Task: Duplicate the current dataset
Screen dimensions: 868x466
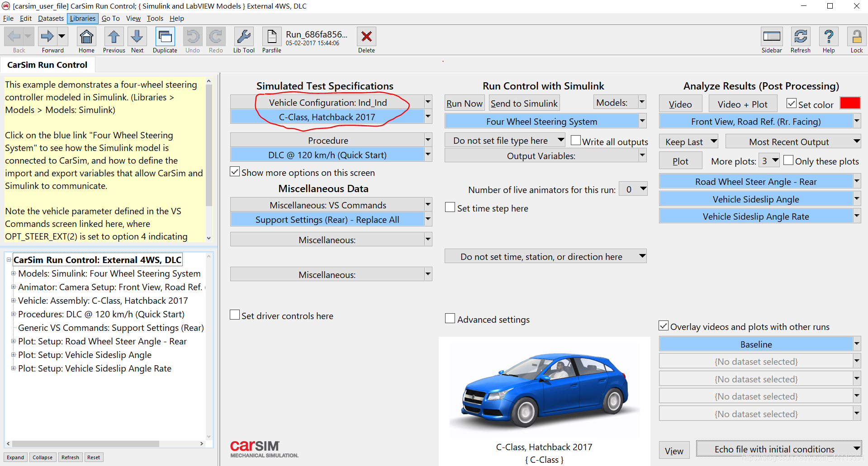Action: click(x=165, y=36)
